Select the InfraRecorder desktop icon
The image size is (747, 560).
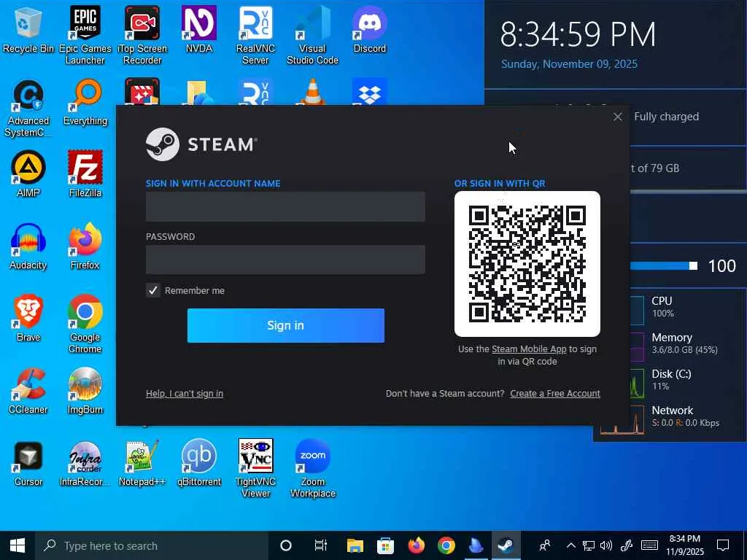tap(85, 463)
